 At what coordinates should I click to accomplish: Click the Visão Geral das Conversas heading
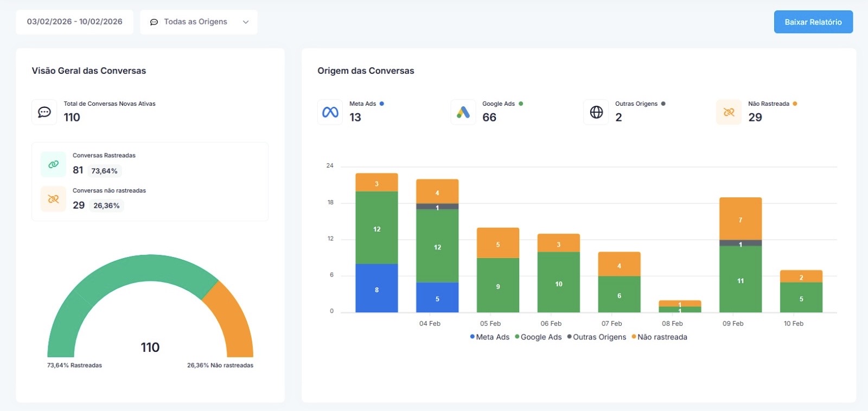[x=89, y=70]
